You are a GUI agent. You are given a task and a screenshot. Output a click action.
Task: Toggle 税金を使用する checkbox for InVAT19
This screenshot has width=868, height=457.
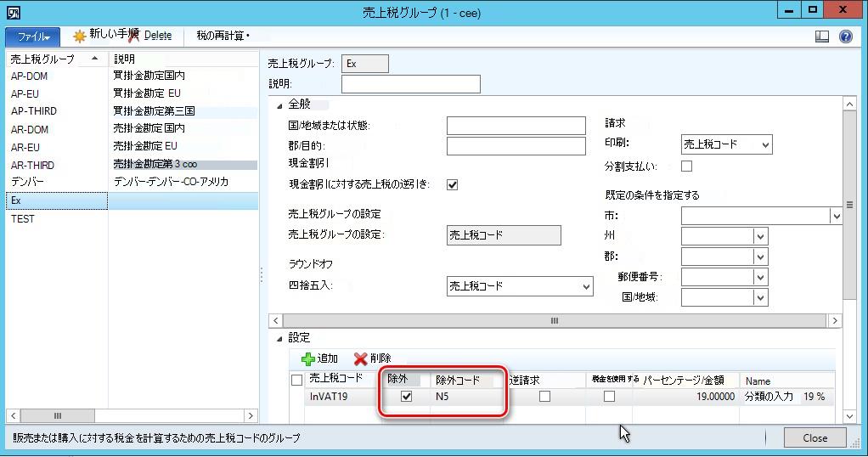click(x=610, y=396)
